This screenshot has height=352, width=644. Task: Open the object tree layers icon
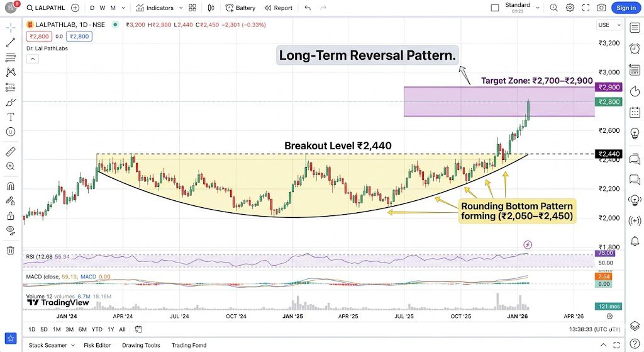[x=635, y=326]
